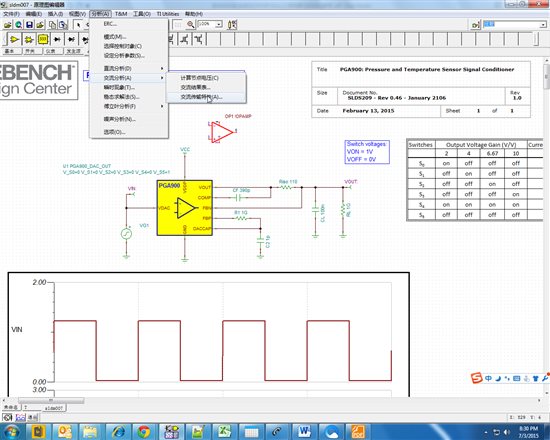Click the volume speaker tray icon
The image size is (550, 440).
pos(506,432)
